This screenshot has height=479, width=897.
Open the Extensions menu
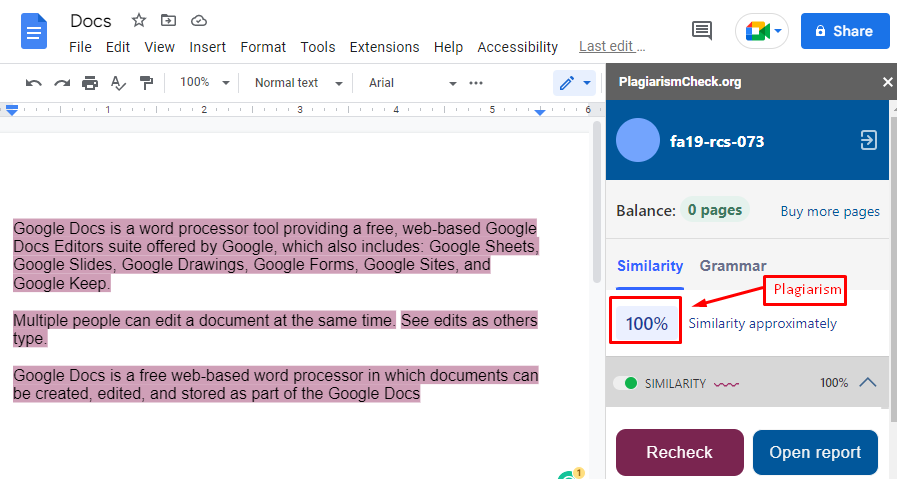pyautogui.click(x=384, y=47)
